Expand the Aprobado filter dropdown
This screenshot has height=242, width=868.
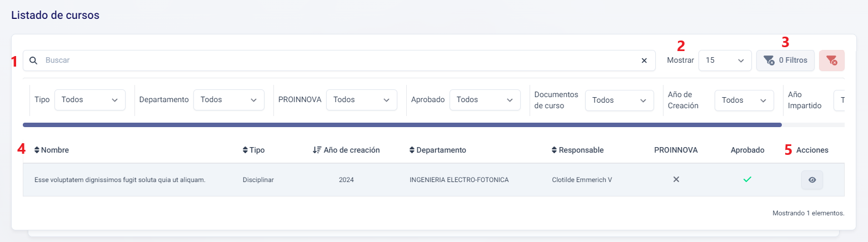click(x=485, y=100)
